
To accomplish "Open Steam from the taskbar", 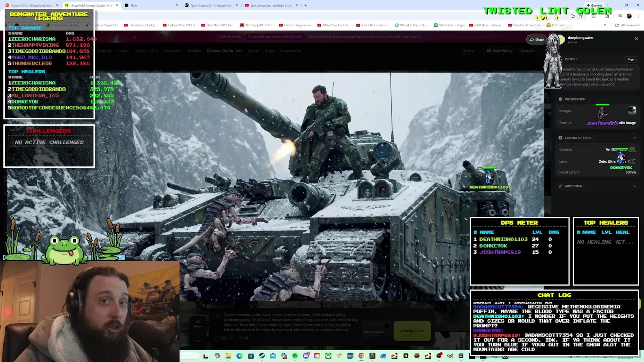I will click(261, 356).
